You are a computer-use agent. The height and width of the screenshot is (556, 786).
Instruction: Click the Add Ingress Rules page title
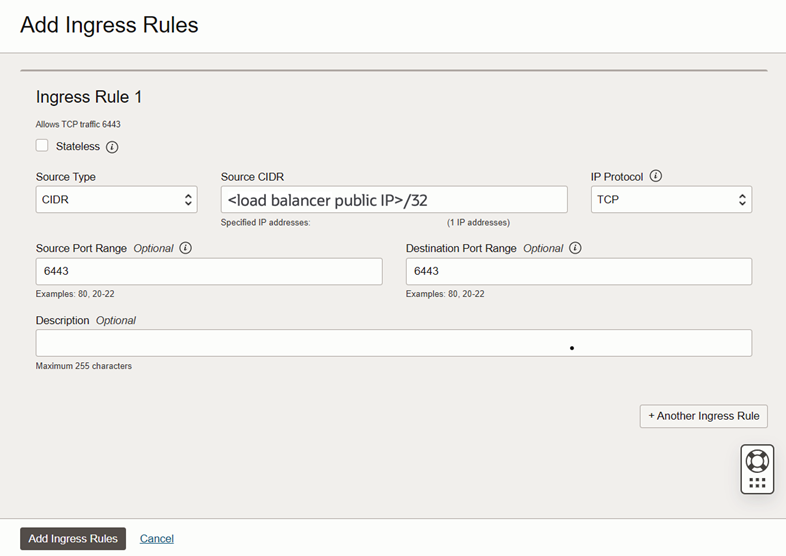pos(109,25)
